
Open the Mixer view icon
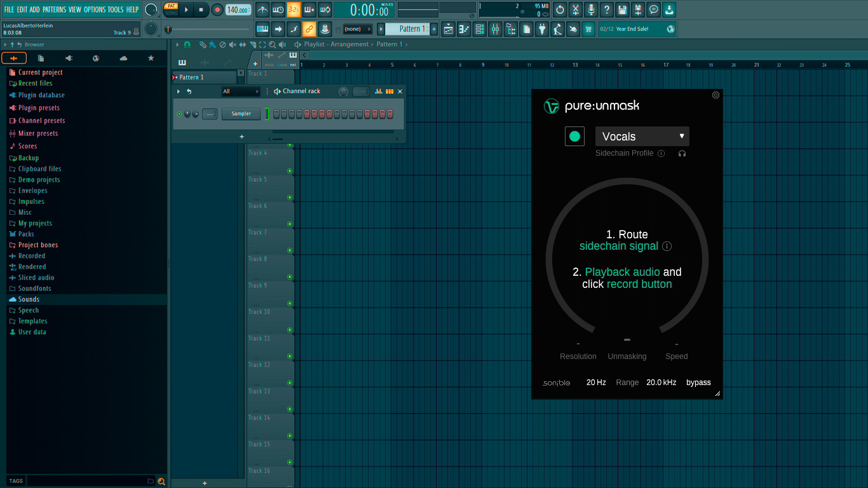tap(495, 29)
